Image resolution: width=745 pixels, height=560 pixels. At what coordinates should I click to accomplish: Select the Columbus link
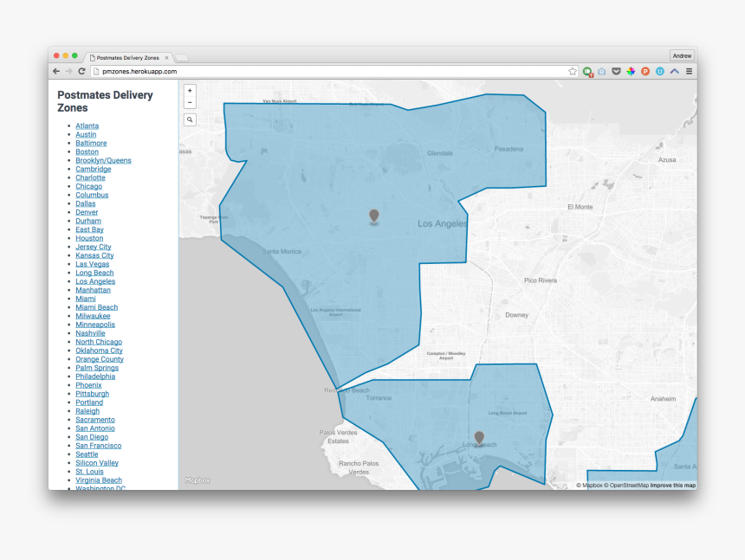[92, 195]
